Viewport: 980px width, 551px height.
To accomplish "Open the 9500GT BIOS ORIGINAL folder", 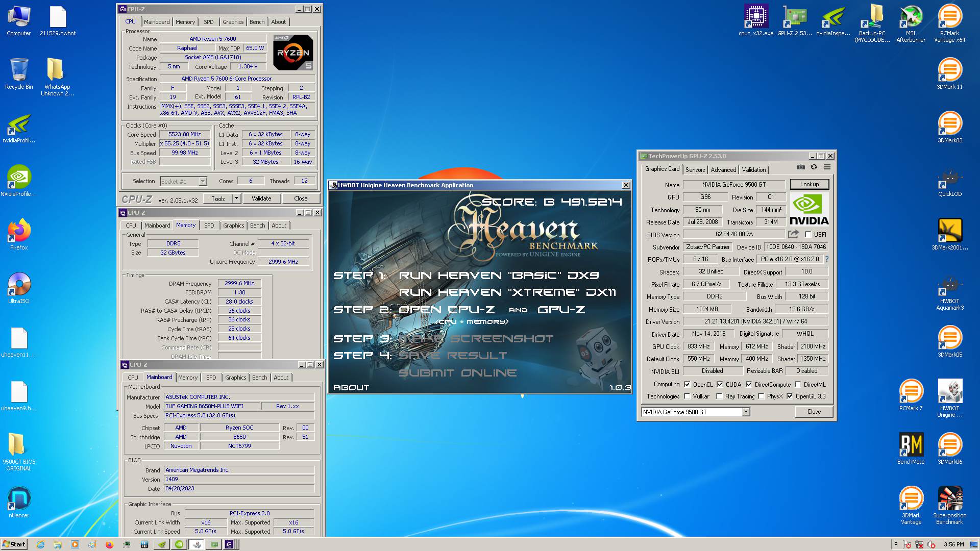I will (19, 452).
